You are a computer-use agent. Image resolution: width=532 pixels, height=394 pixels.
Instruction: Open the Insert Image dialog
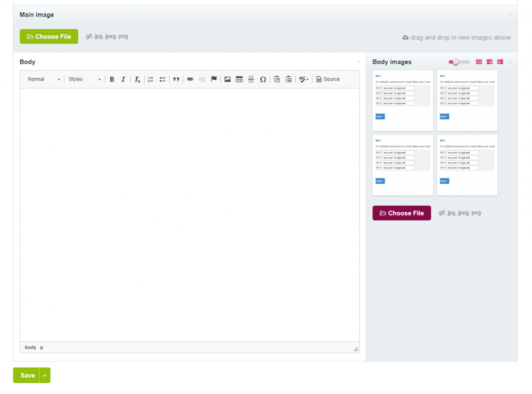[227, 79]
